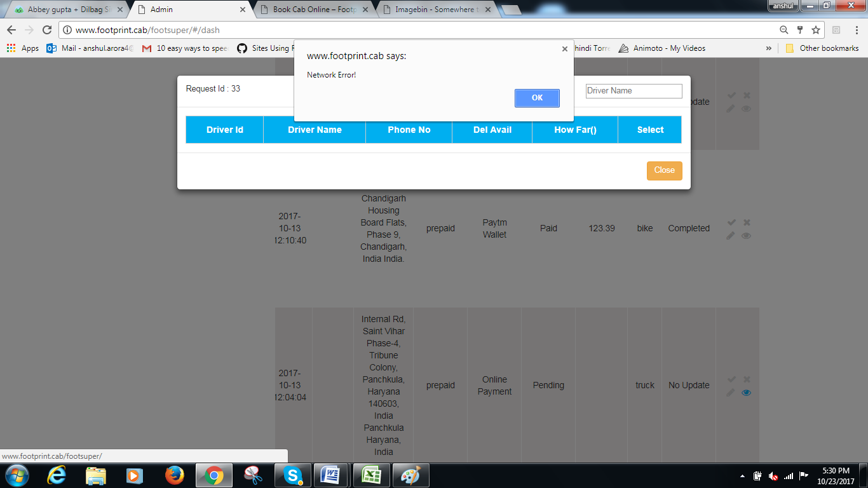Click the Driver Id column header
Screen dimensions: 868x488
pyautogui.click(x=225, y=130)
